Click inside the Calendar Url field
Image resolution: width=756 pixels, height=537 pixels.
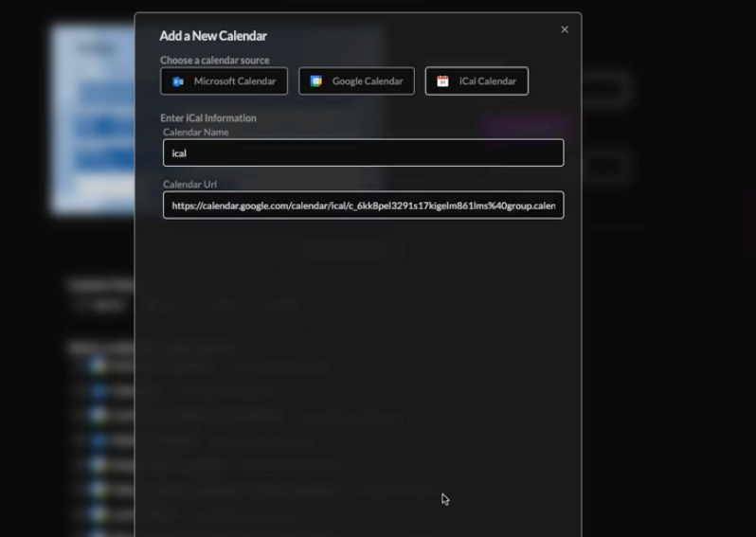[x=363, y=205]
